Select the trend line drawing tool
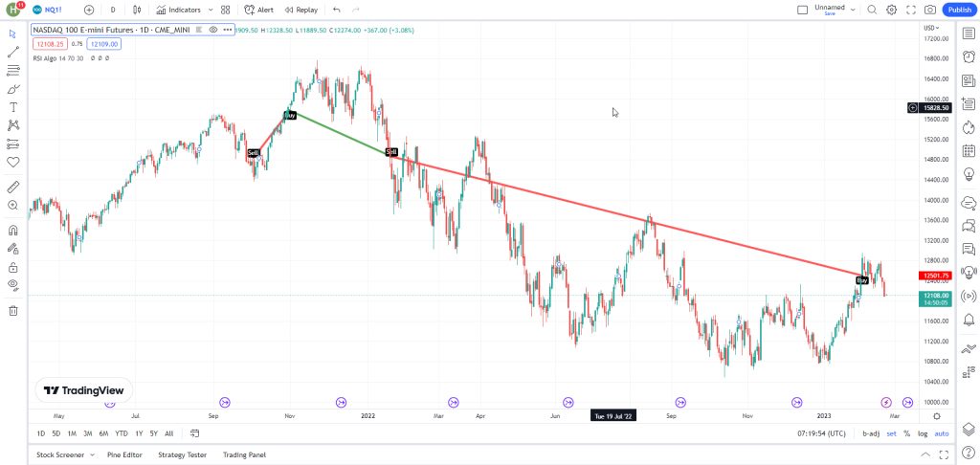This screenshot has height=465, width=980. coord(13,52)
